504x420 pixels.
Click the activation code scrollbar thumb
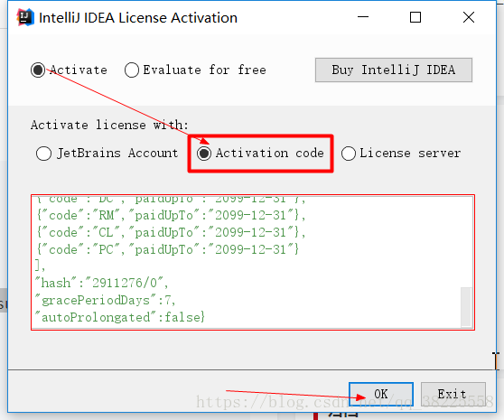[x=466, y=307]
